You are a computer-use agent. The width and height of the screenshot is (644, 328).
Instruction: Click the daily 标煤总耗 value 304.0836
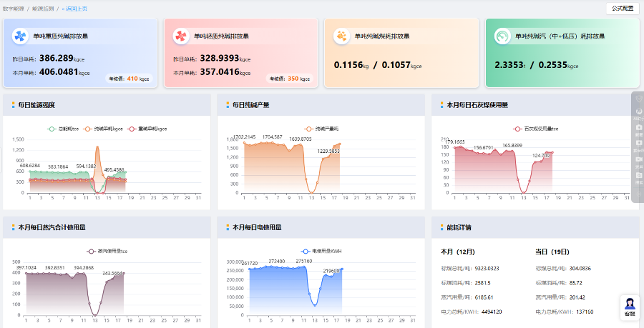580,269
